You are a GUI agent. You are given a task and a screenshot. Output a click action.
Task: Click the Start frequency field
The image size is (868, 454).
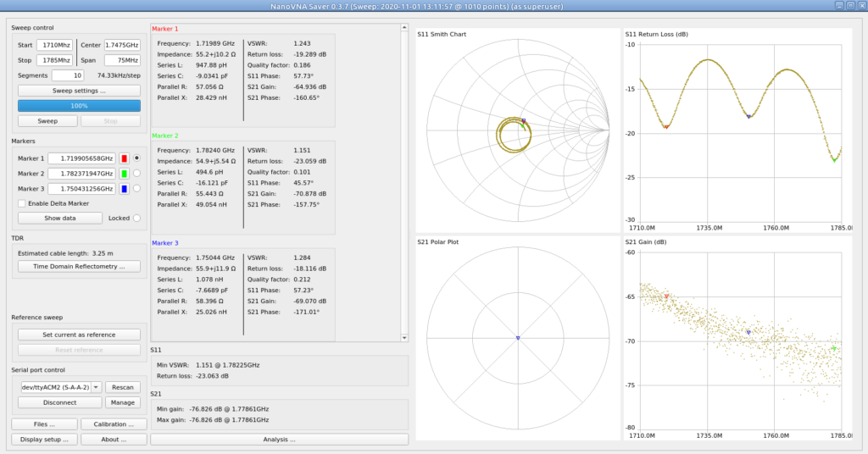pos(55,45)
